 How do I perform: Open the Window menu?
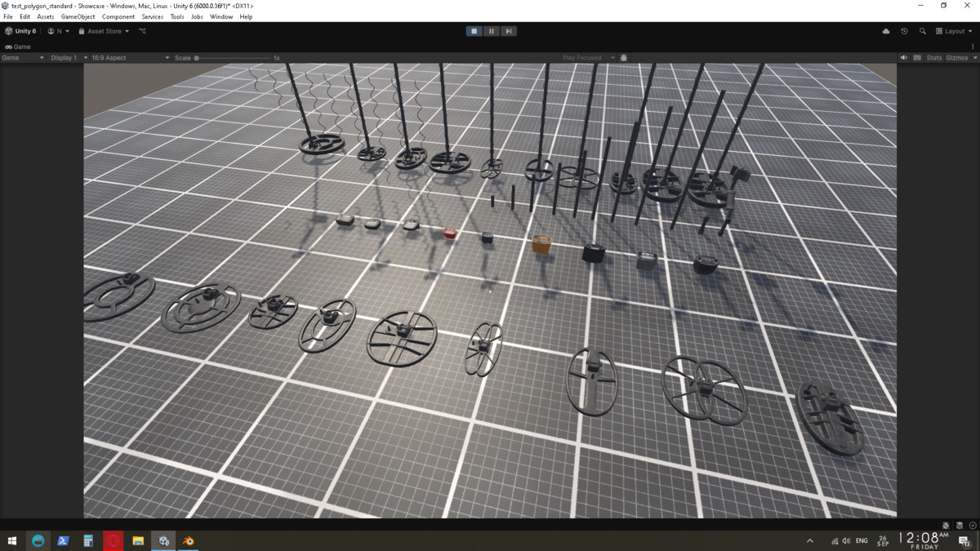221,16
